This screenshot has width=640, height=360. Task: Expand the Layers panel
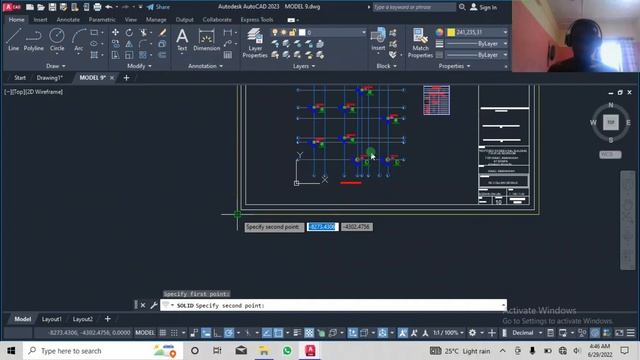pos(304,66)
